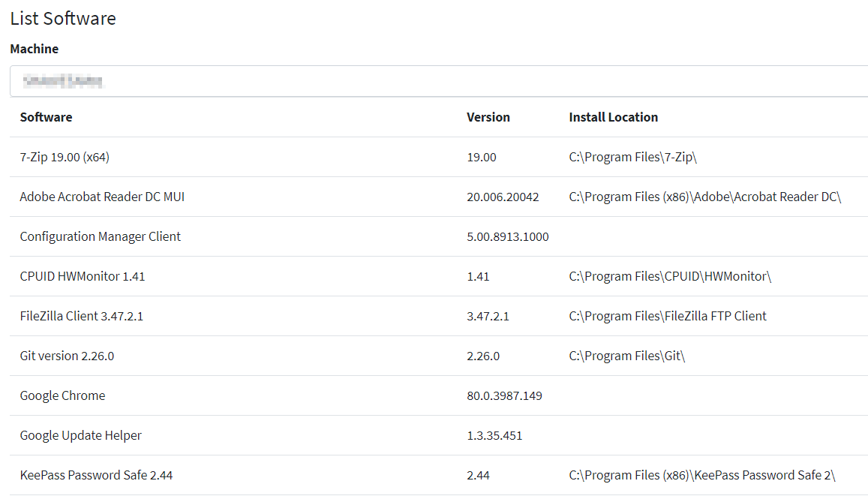Image resolution: width=868 pixels, height=499 pixels.
Task: Click the Install Location column header
Action: click(614, 117)
